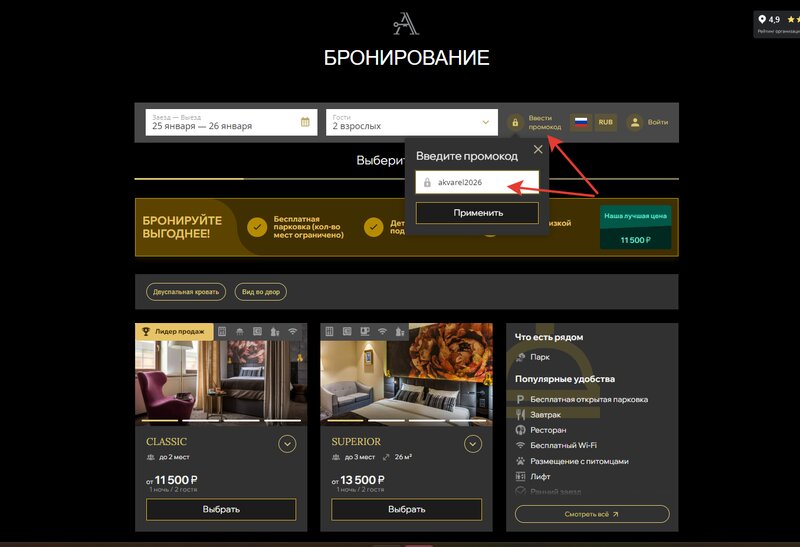800x547 pixels.
Task: Click the Wi-Fi icon on Classic room
Action: coord(292,332)
